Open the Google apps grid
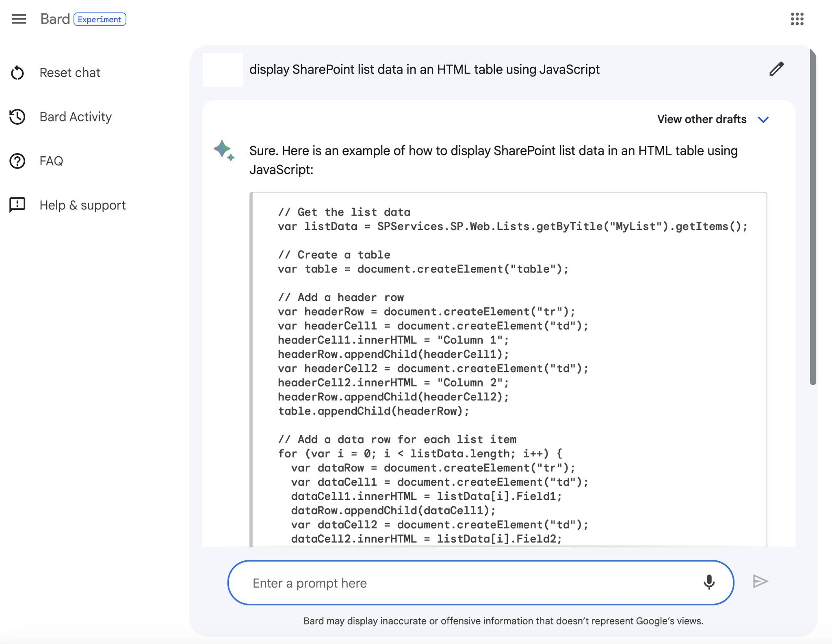 (x=797, y=19)
